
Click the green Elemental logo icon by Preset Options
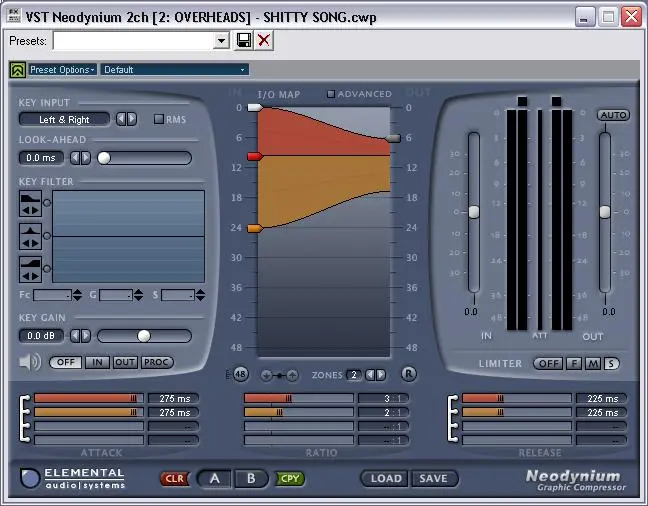point(18,70)
